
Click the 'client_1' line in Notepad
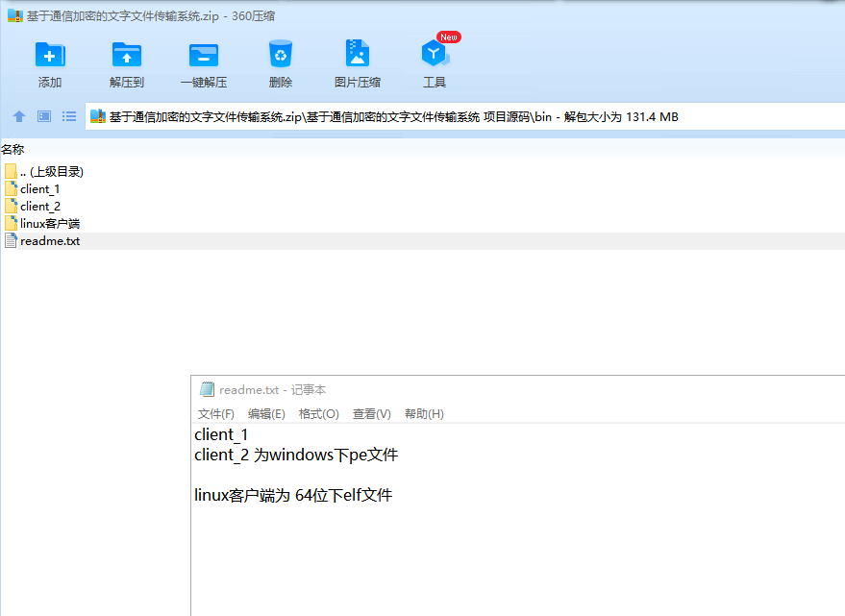coord(221,434)
